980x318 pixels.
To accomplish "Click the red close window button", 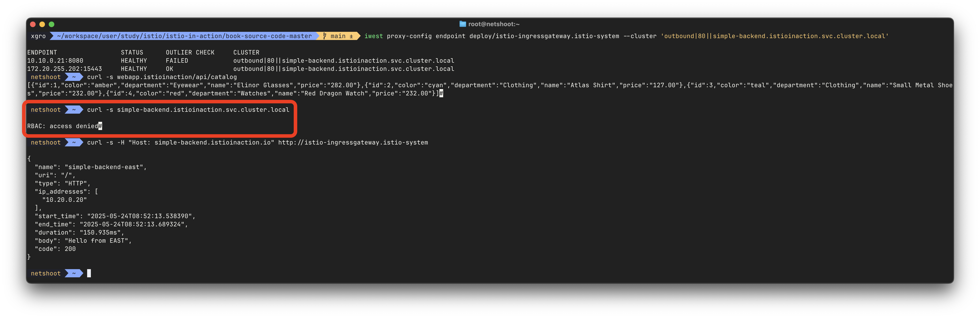I will tap(33, 24).
